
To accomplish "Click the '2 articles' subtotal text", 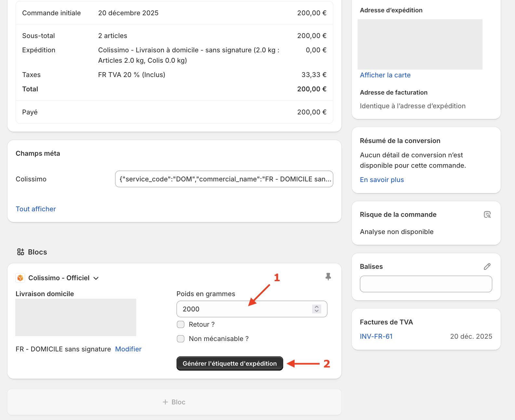I will click(x=113, y=36).
